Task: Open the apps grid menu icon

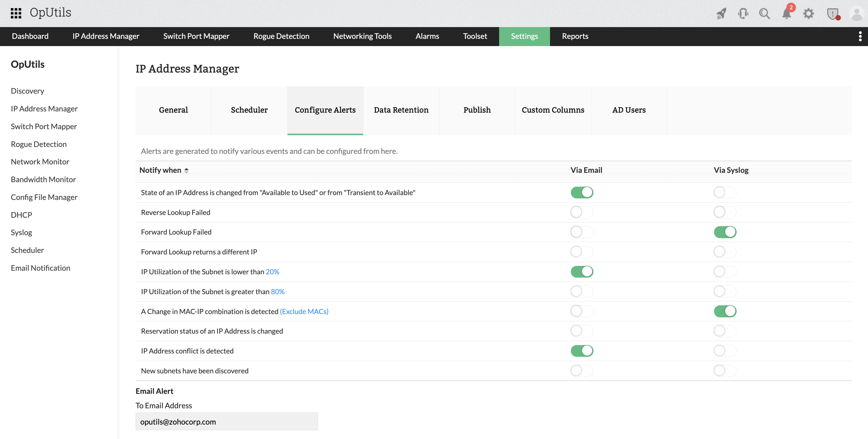Action: tap(16, 13)
